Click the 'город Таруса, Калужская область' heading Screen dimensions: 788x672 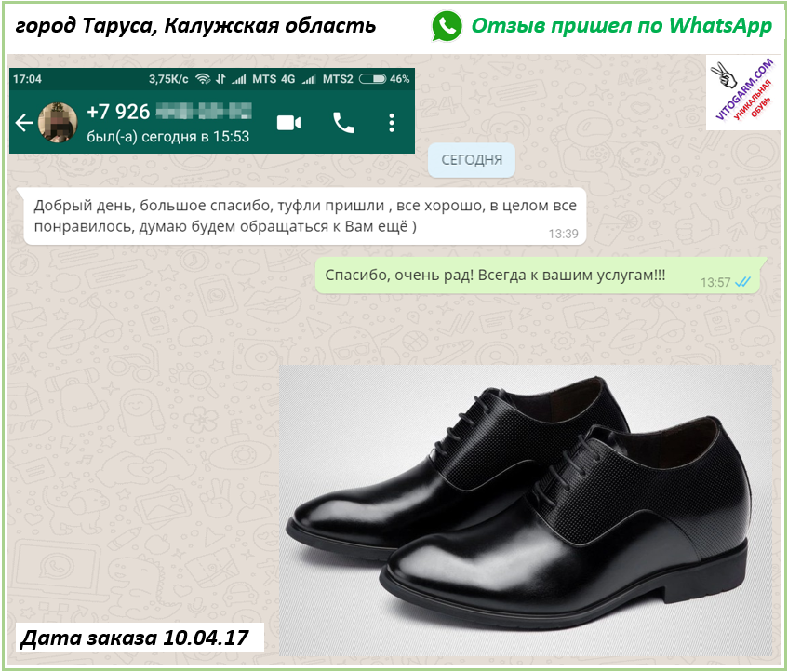click(x=195, y=25)
